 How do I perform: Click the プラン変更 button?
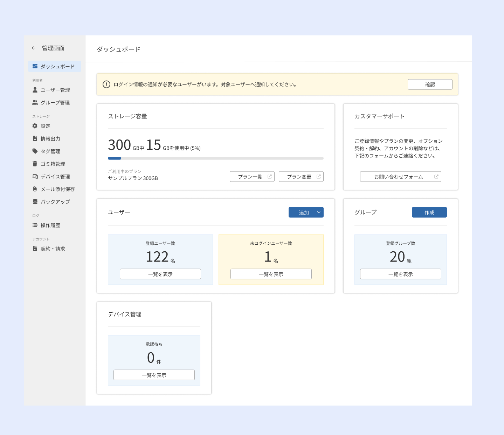coord(301,177)
